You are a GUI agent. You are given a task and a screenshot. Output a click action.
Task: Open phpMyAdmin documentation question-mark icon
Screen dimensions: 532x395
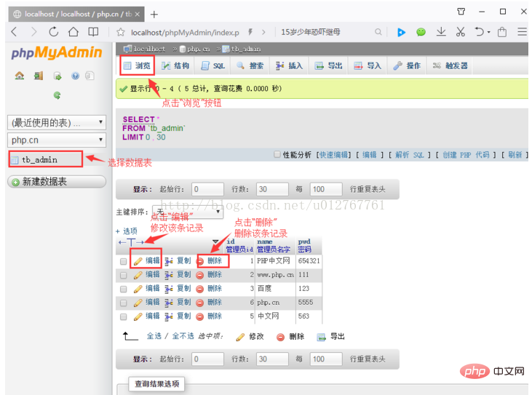point(75,76)
